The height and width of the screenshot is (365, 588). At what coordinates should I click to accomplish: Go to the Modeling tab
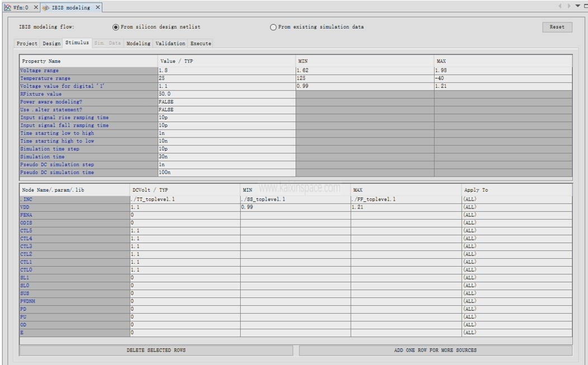coord(138,43)
